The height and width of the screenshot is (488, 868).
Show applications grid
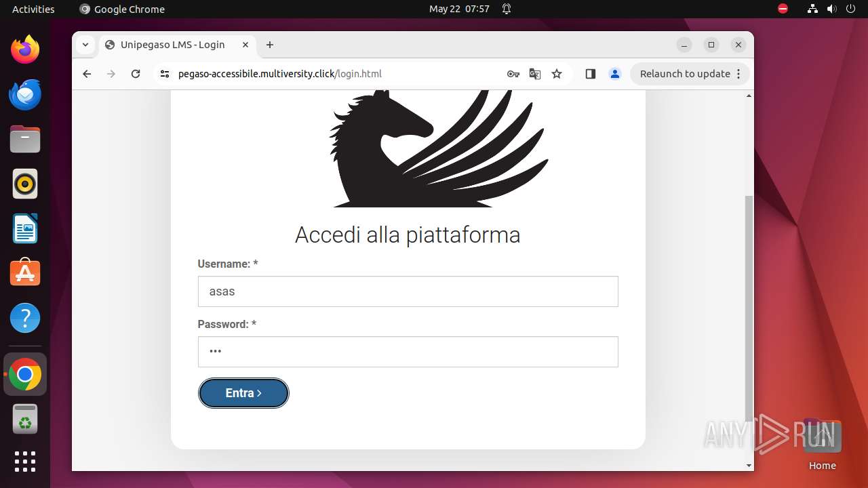[25, 462]
